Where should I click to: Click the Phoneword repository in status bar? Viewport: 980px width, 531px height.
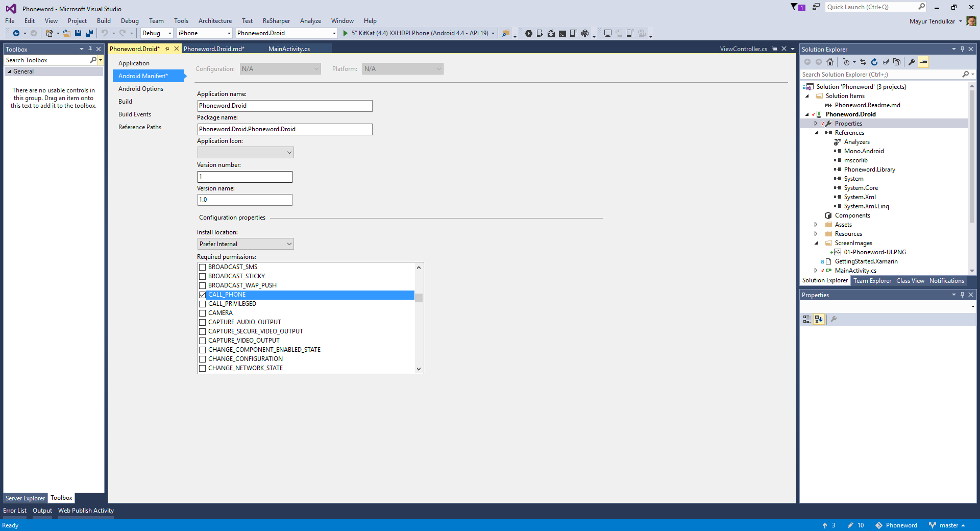pyautogui.click(x=896, y=525)
